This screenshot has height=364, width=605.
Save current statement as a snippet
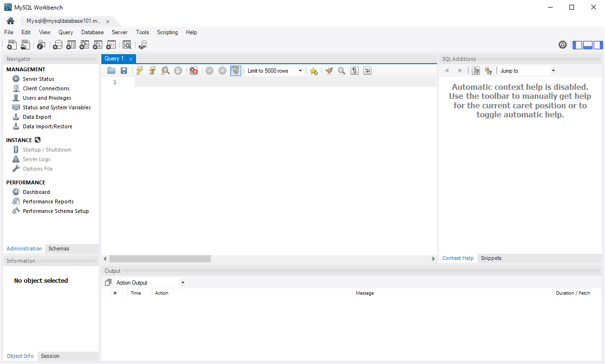(x=313, y=70)
